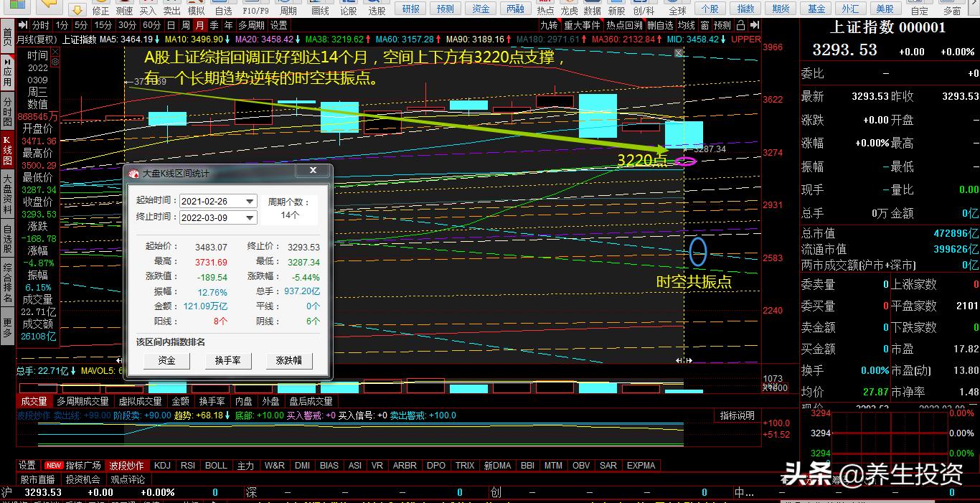Screen dimensions: 980x503
Task: Toggle the 均线 moving average display
Action: (687, 25)
